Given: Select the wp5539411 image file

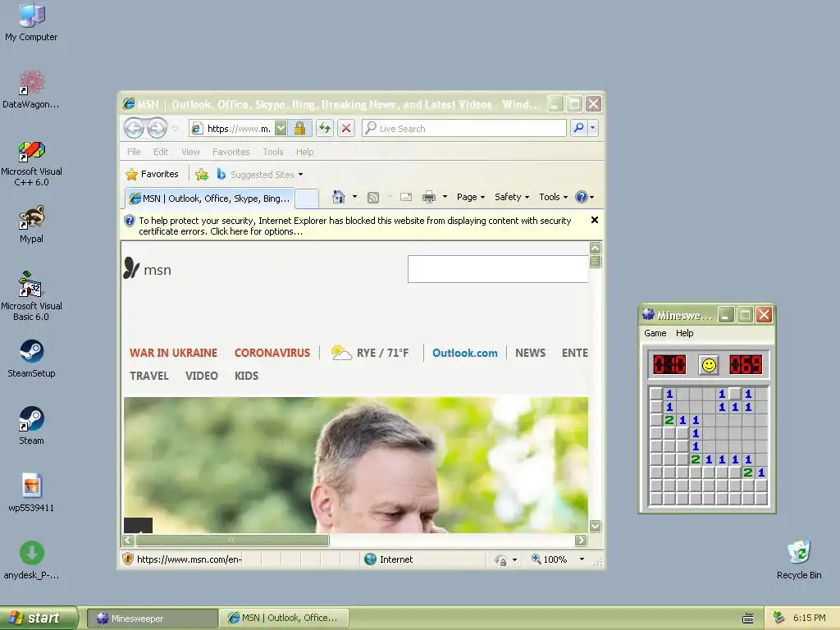Looking at the screenshot, I should [31, 492].
